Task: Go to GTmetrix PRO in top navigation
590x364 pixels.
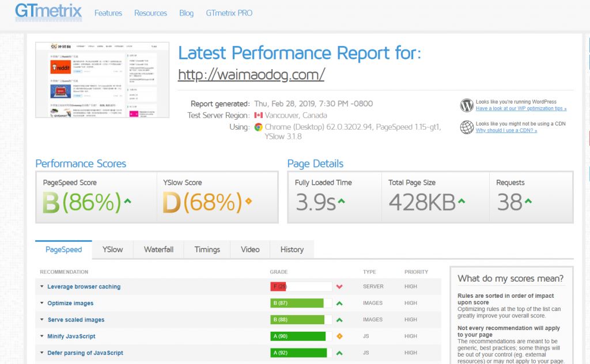Action: click(x=229, y=13)
